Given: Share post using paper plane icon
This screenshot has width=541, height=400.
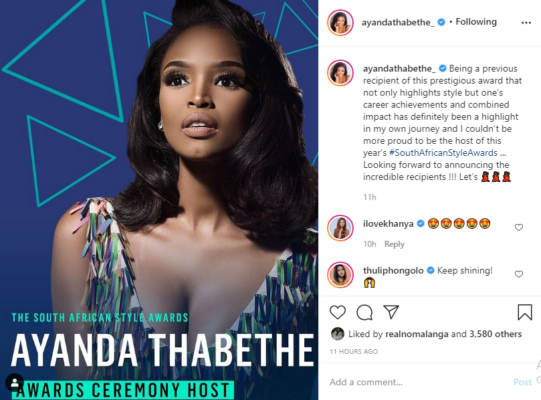Looking at the screenshot, I should pyautogui.click(x=391, y=312).
